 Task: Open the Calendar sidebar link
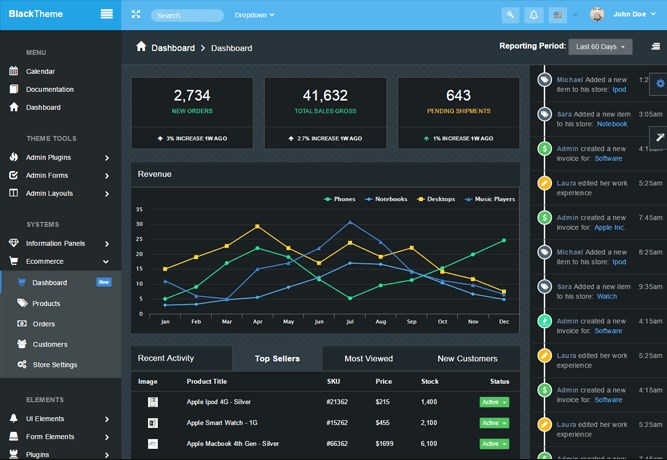(x=40, y=71)
